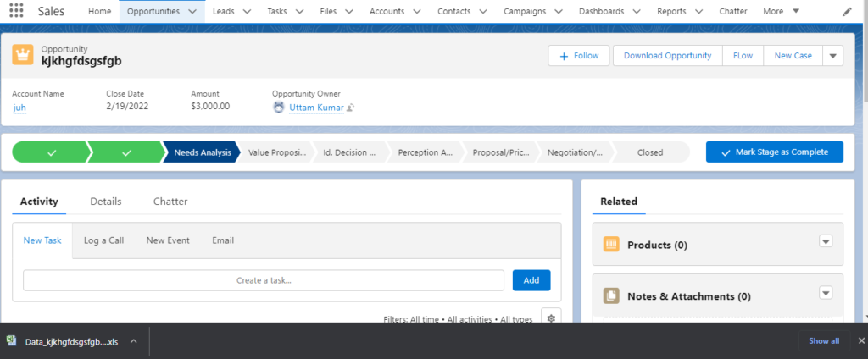
Task: Click the owner avatar beside Uttam Kumar
Action: pyautogui.click(x=279, y=108)
